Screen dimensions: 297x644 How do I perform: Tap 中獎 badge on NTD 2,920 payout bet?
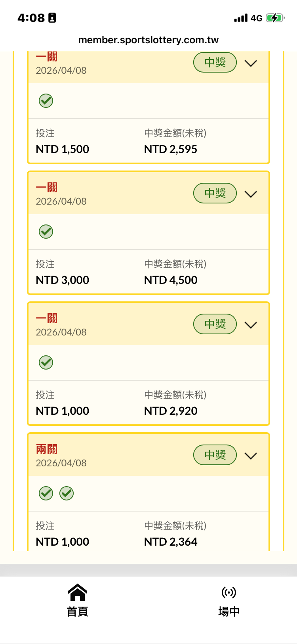tap(215, 324)
